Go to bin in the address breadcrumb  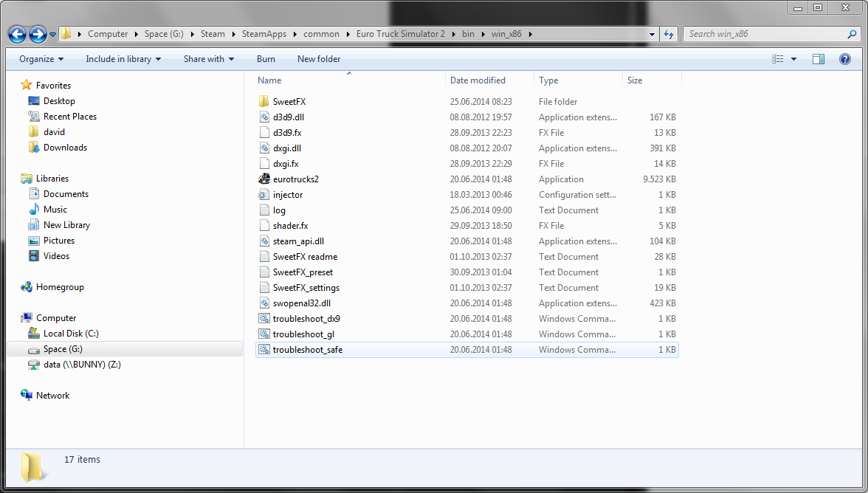tap(468, 34)
